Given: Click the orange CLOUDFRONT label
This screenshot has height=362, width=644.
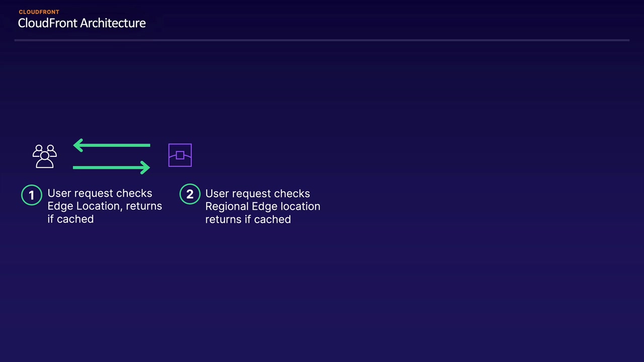Looking at the screenshot, I should pyautogui.click(x=39, y=12).
